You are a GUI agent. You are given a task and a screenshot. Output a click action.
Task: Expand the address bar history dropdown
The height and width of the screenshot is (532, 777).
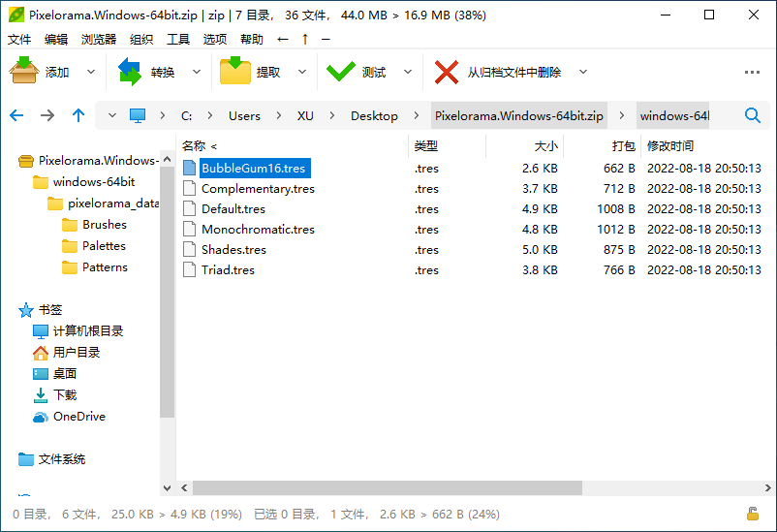(x=112, y=115)
